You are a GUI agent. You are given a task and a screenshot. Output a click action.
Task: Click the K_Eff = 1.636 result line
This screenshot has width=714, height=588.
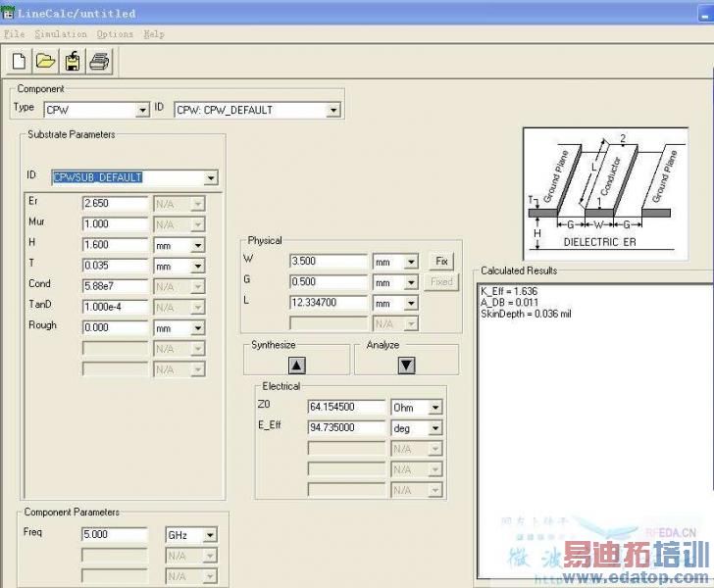509,291
